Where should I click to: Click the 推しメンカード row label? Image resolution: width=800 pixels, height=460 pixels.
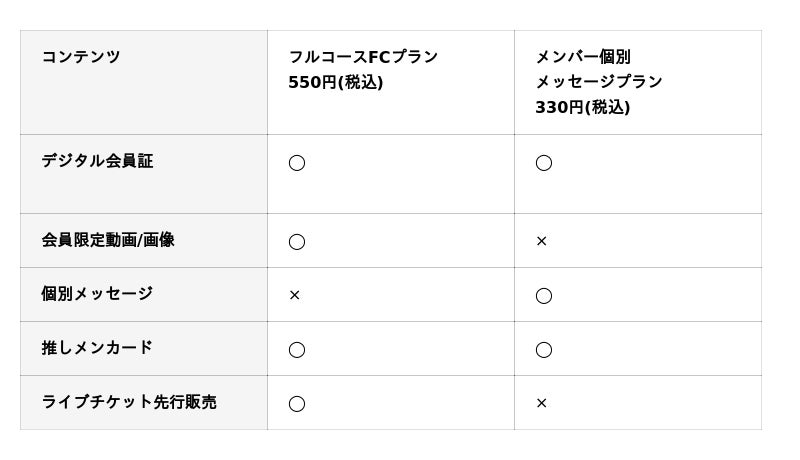pos(97,348)
